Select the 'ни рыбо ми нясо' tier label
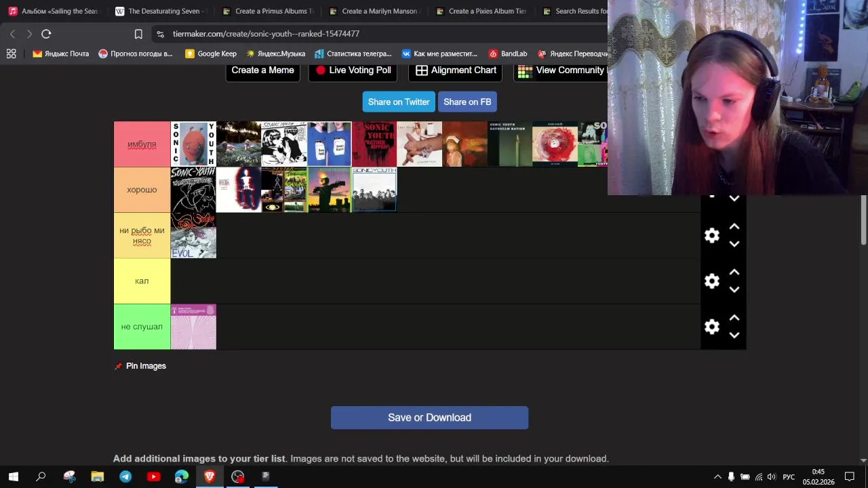The image size is (868, 488). pos(142,235)
